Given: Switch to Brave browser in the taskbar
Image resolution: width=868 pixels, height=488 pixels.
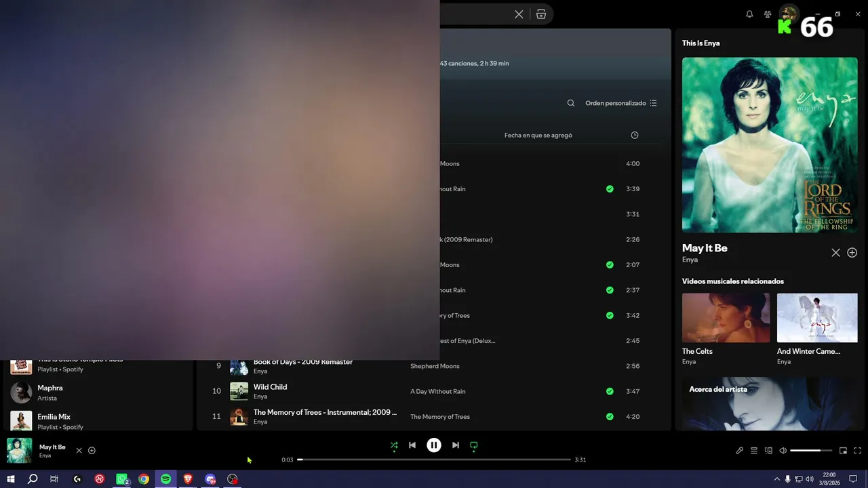Looking at the screenshot, I should (x=188, y=479).
